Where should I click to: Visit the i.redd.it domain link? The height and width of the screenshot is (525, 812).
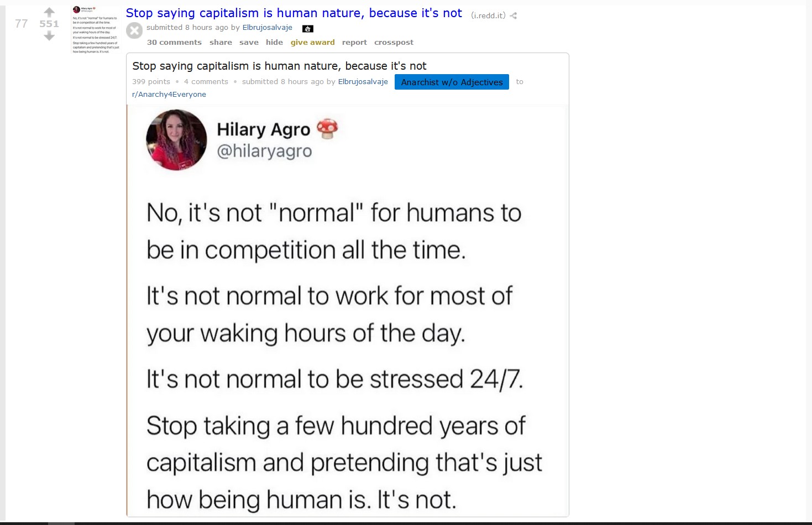point(488,15)
